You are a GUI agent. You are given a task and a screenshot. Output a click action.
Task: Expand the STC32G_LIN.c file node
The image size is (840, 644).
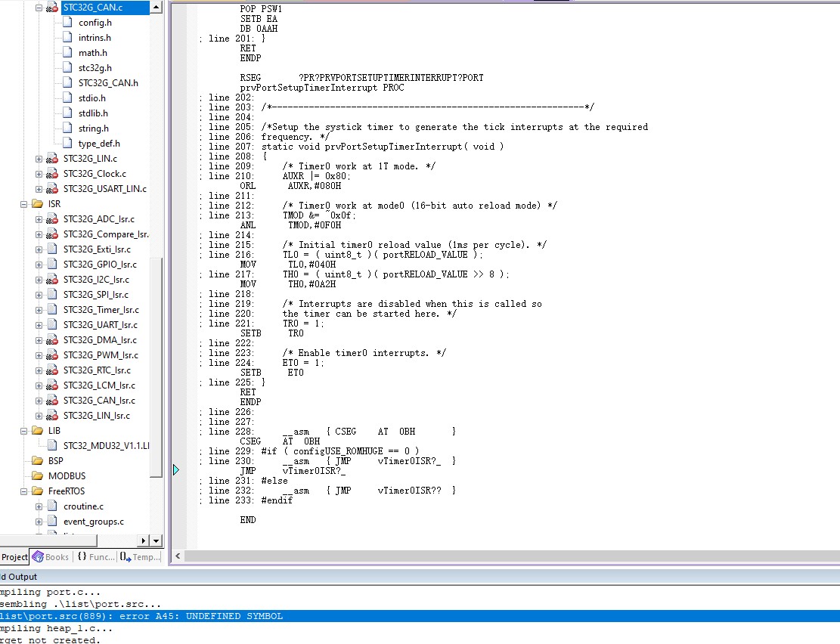39,159
